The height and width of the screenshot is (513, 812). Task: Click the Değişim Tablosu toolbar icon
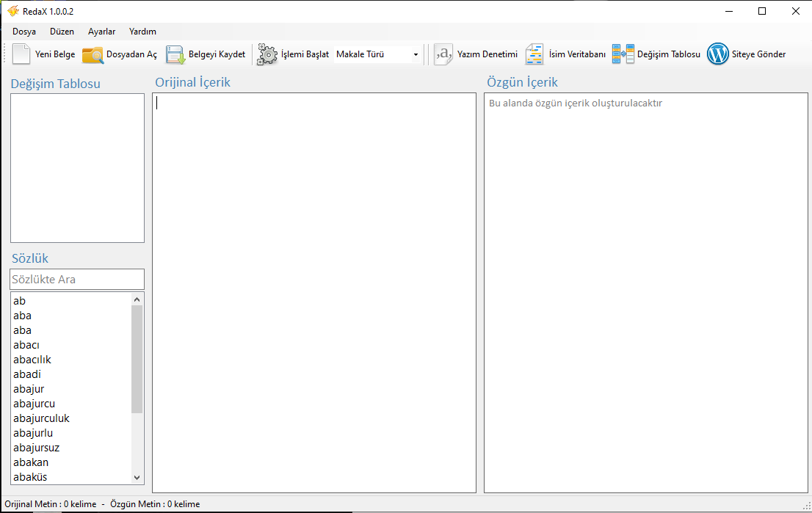623,54
